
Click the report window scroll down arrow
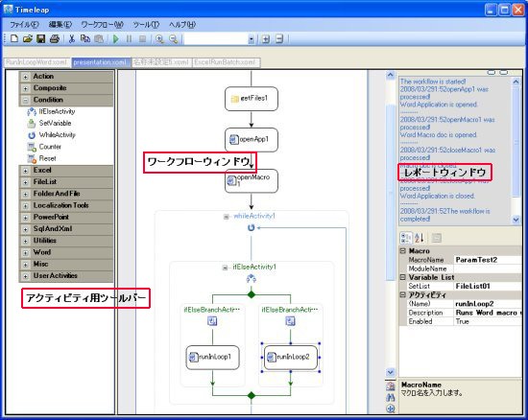click(516, 220)
